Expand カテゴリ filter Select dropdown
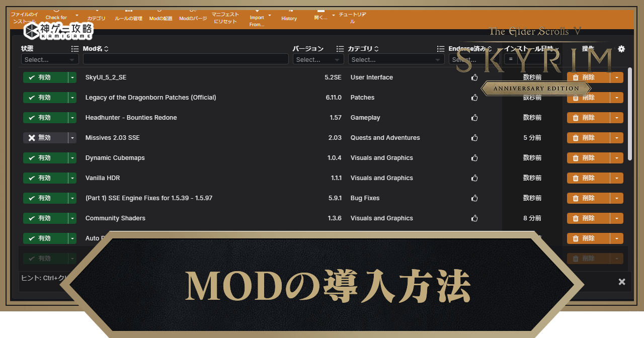 (396, 59)
